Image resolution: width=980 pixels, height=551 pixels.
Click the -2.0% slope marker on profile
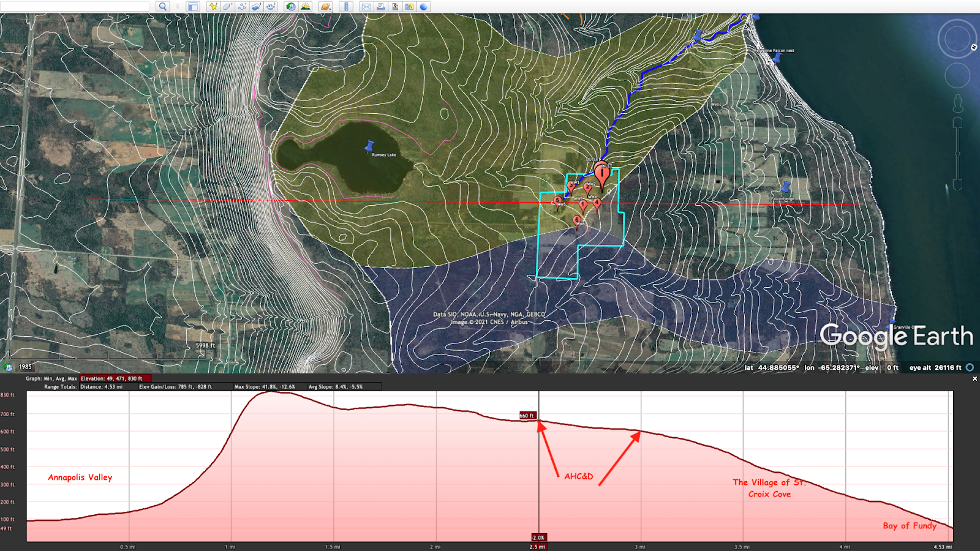[538, 538]
